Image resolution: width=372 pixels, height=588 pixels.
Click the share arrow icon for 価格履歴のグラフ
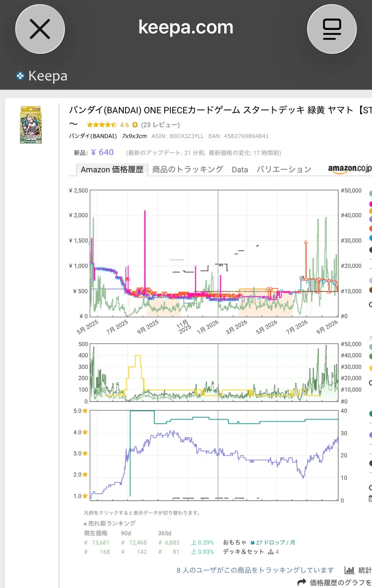(302, 582)
